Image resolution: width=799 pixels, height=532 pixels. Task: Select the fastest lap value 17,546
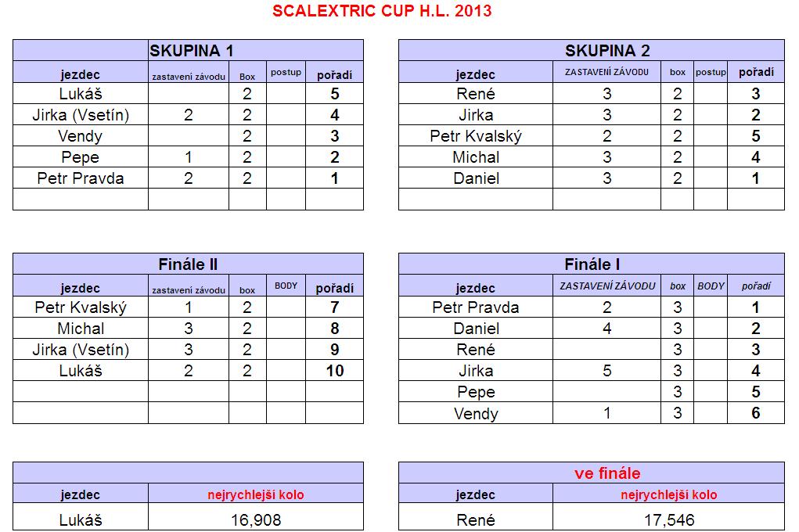pos(668,519)
